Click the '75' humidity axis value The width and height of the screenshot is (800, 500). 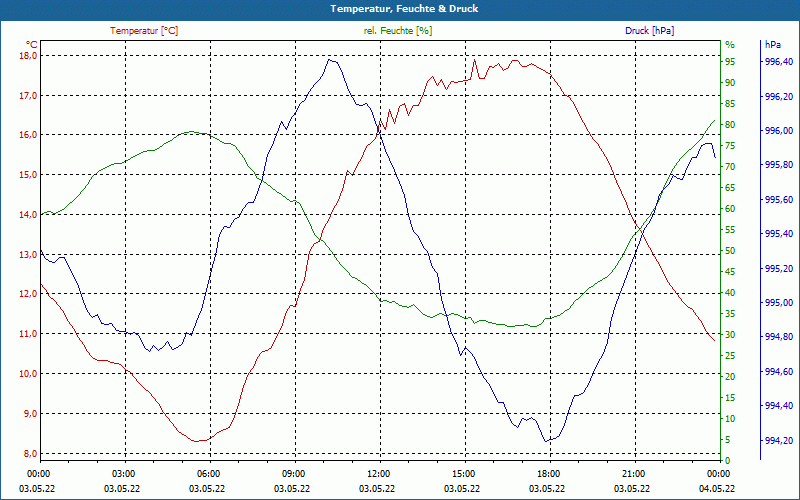coord(730,145)
